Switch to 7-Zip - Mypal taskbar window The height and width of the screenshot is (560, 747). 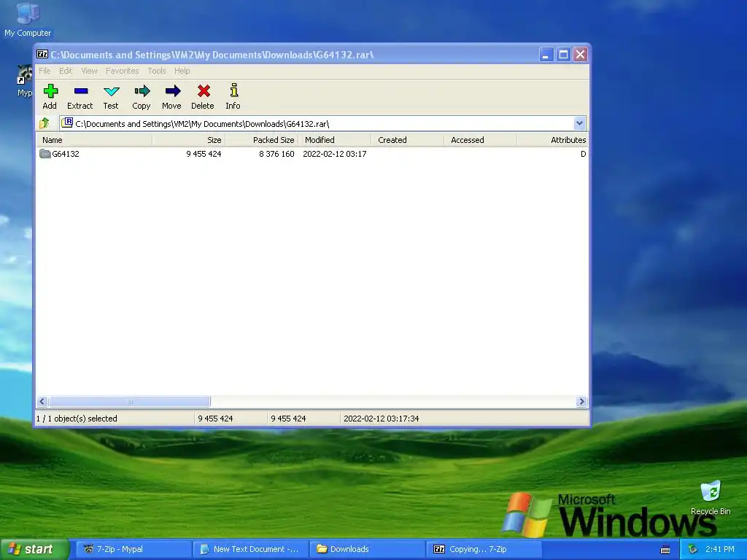134,549
